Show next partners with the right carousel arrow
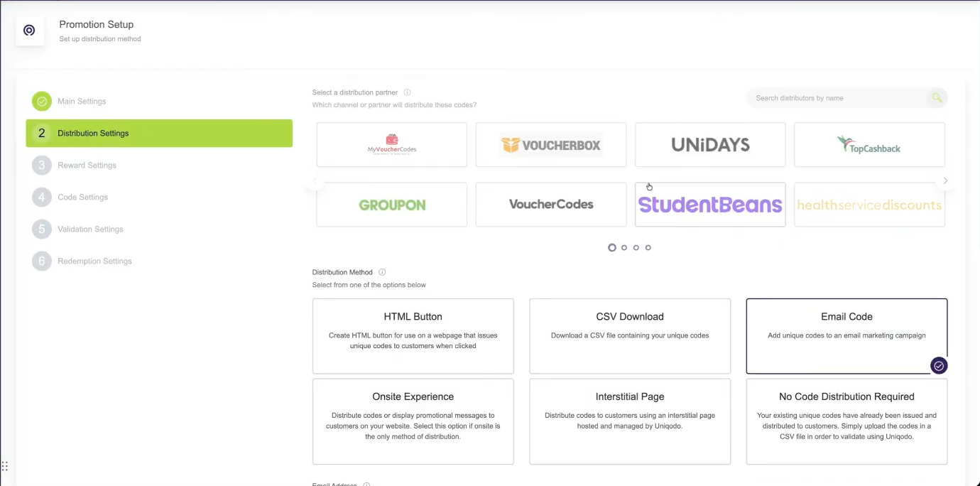This screenshot has width=980, height=486. coord(945,181)
